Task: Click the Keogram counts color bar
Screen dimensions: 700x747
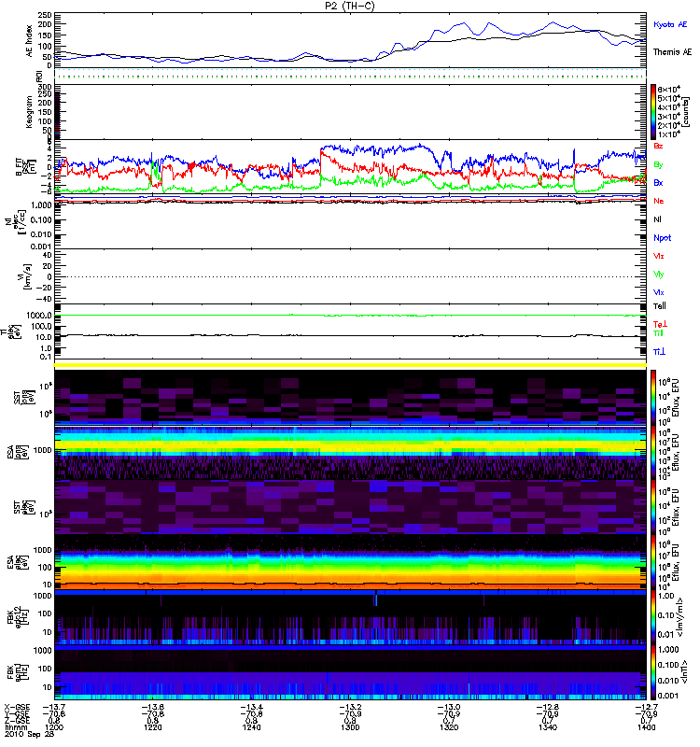Action: pos(653,112)
